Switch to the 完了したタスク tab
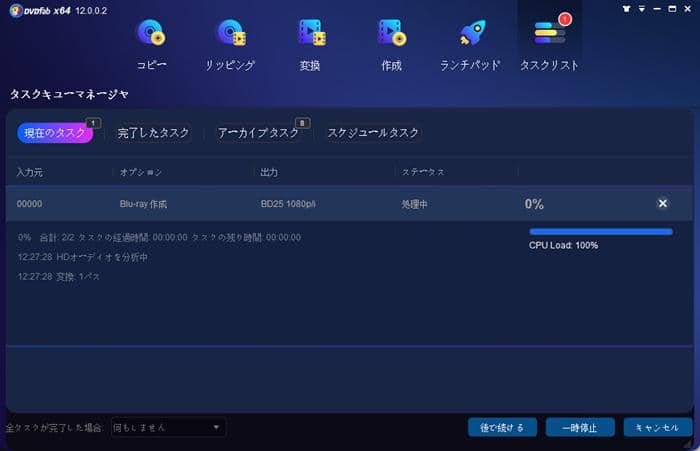 click(153, 133)
